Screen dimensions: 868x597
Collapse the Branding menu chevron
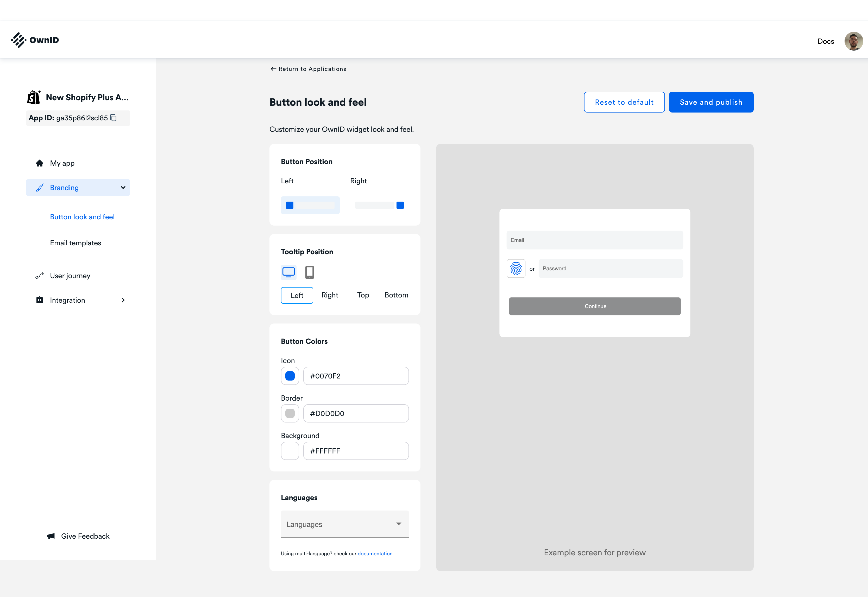[x=123, y=187]
